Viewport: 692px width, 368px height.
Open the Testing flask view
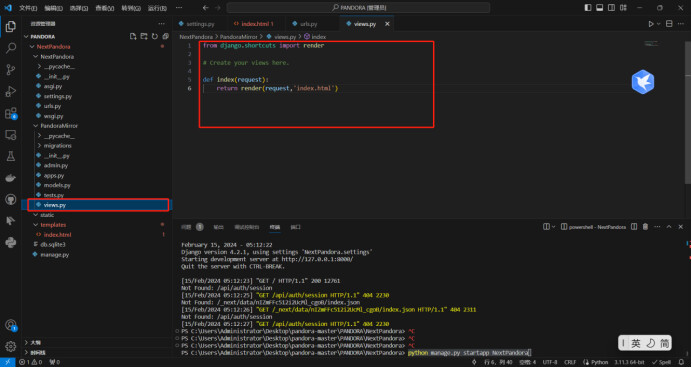point(11,156)
